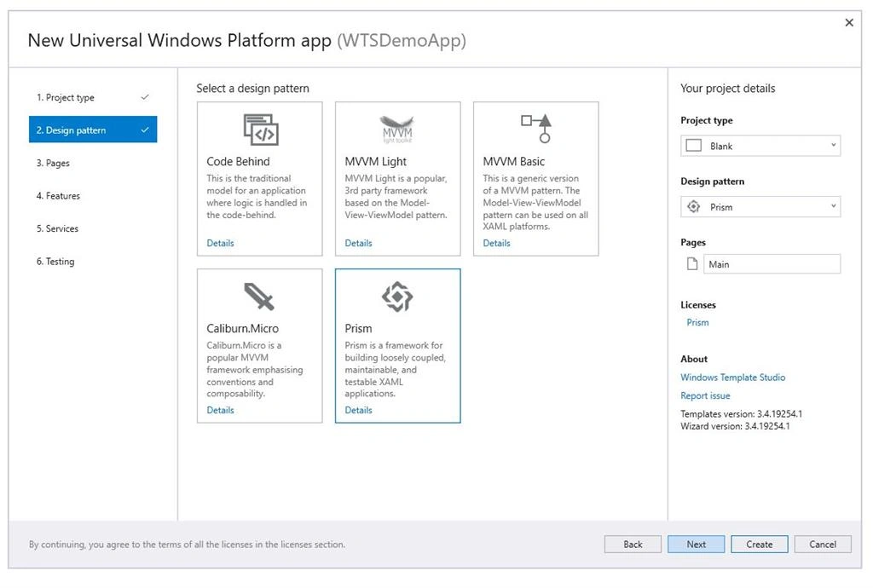Open Details link for Prism
The image size is (873, 588).
[358, 410]
